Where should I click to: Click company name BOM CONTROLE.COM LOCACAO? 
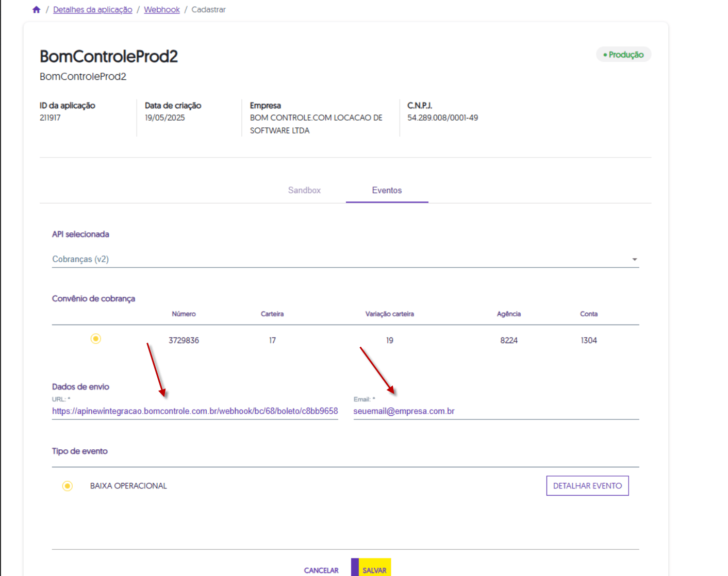pos(316,124)
